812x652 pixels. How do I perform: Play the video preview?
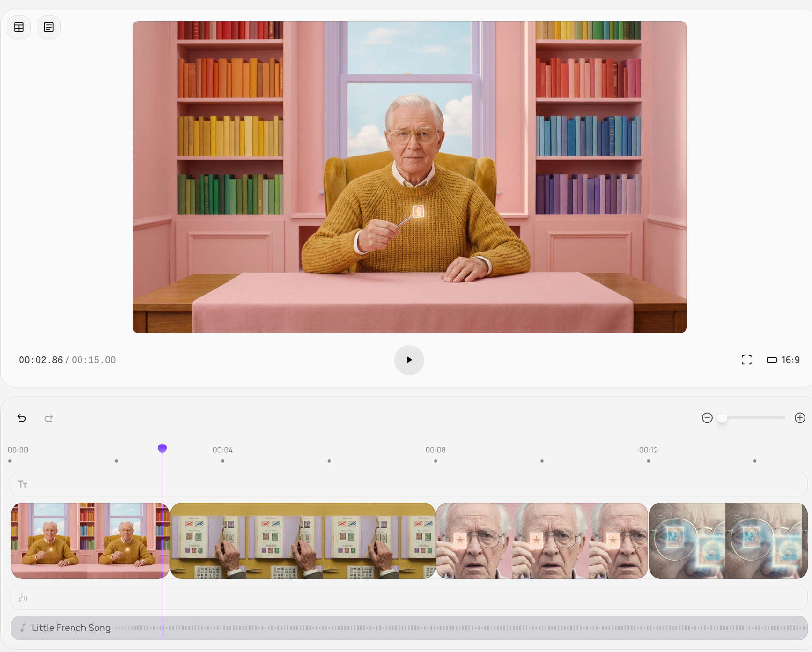coord(409,360)
